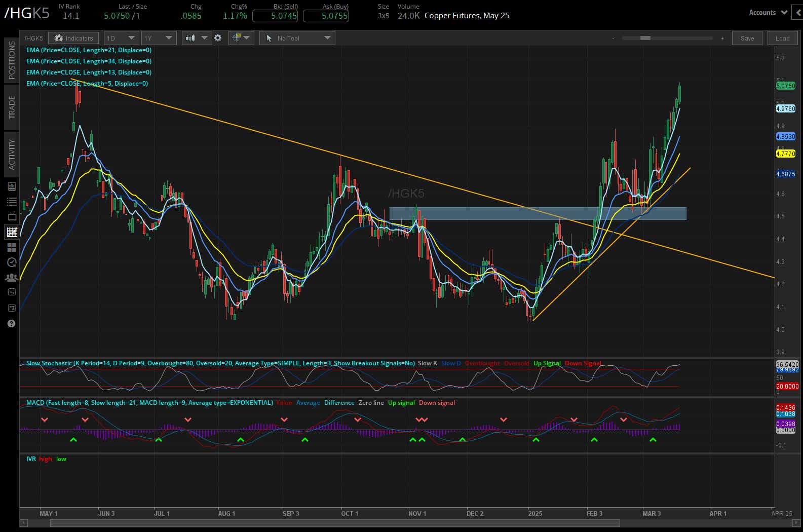Click the zoom slider track
Image resolution: width=803 pixels, height=532 pixels.
(x=667, y=38)
